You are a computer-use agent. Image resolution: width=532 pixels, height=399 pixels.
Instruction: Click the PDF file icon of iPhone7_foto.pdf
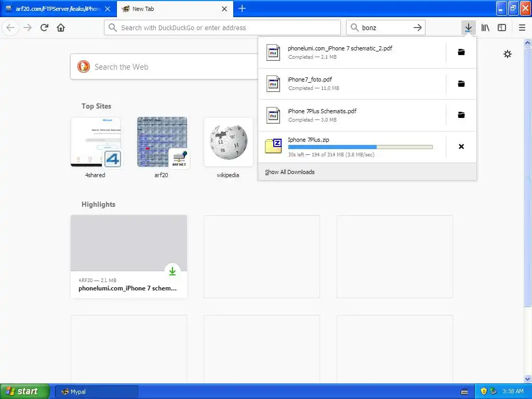pyautogui.click(x=273, y=84)
